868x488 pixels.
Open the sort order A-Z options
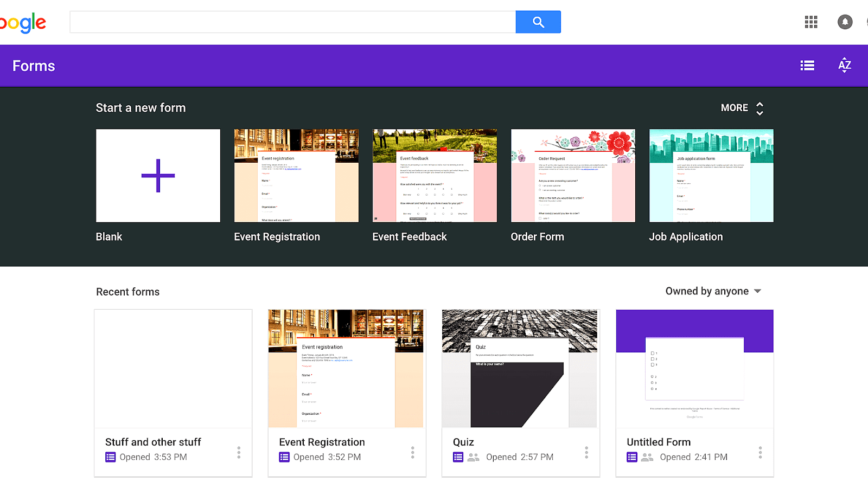click(x=844, y=65)
